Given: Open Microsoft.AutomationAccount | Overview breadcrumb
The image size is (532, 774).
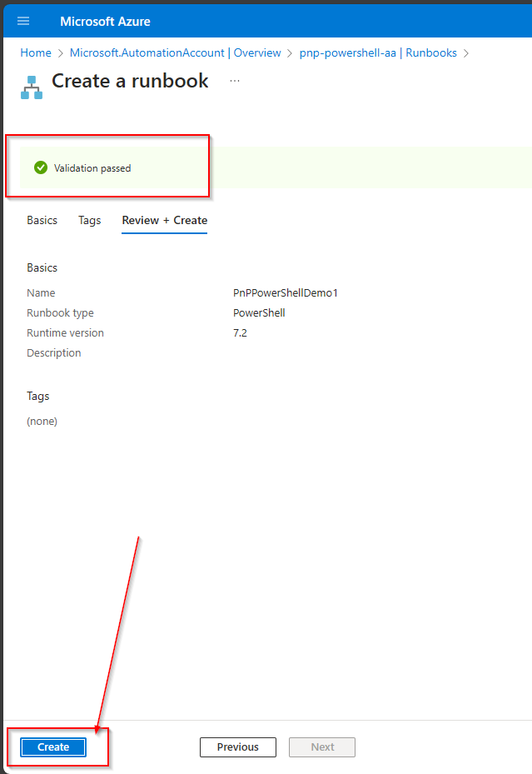Looking at the screenshot, I should [x=175, y=52].
